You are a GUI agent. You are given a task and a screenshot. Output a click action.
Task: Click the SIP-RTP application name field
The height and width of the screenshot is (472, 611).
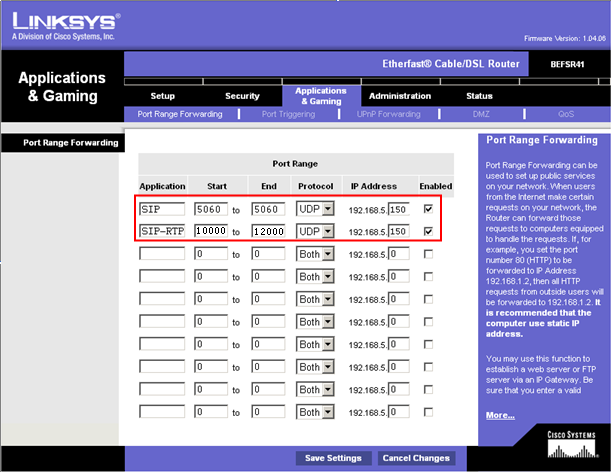point(162,231)
